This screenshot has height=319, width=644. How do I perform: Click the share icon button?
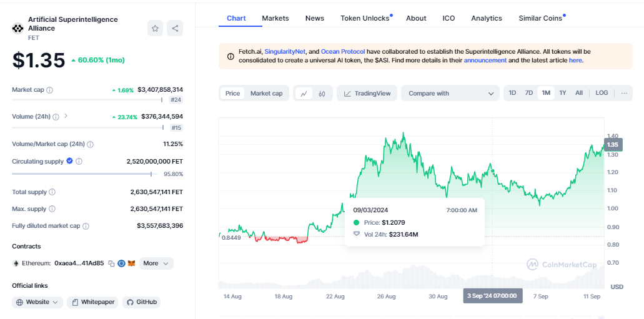pyautogui.click(x=175, y=28)
